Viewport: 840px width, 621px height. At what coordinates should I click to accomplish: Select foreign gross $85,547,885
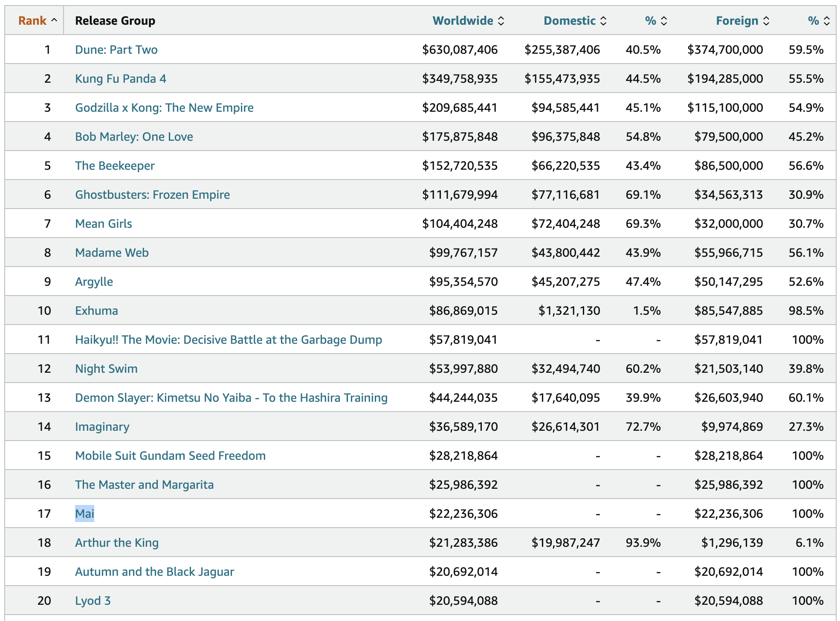tap(728, 310)
